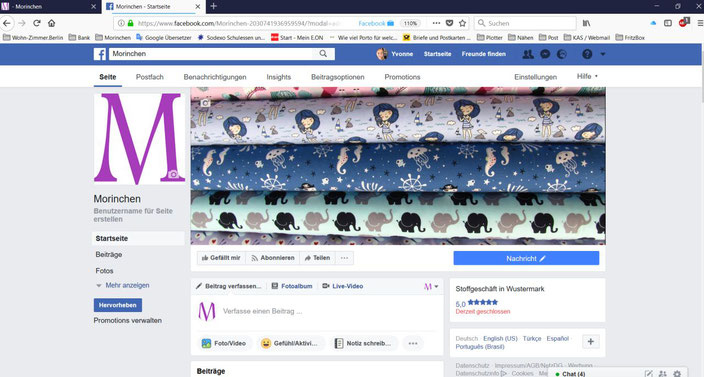The image size is (704, 377).
Task: Go back with browser back arrow
Action: coord(7,23)
